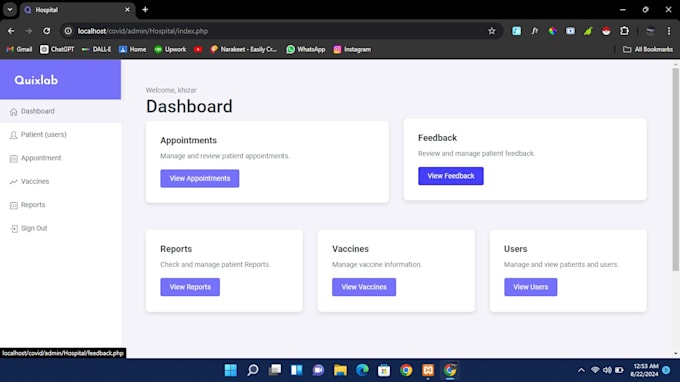Click the Sign Out icon in sidebar

tap(14, 229)
